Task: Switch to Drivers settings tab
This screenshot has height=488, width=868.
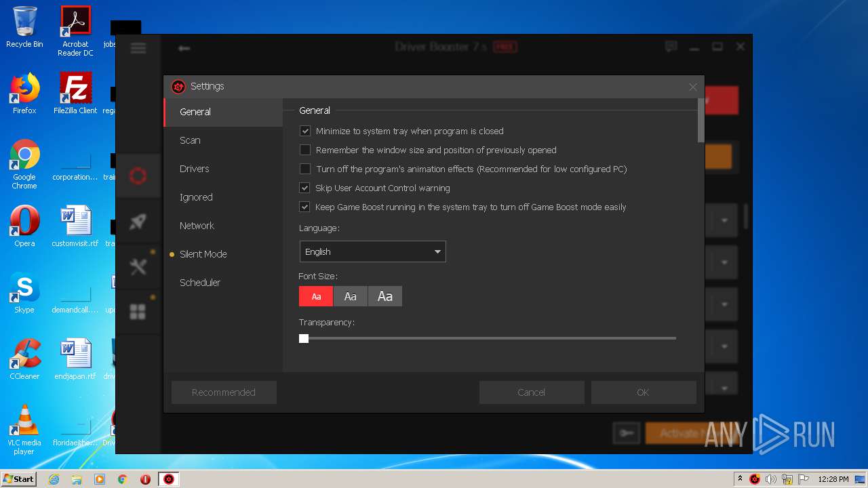Action: [223, 169]
